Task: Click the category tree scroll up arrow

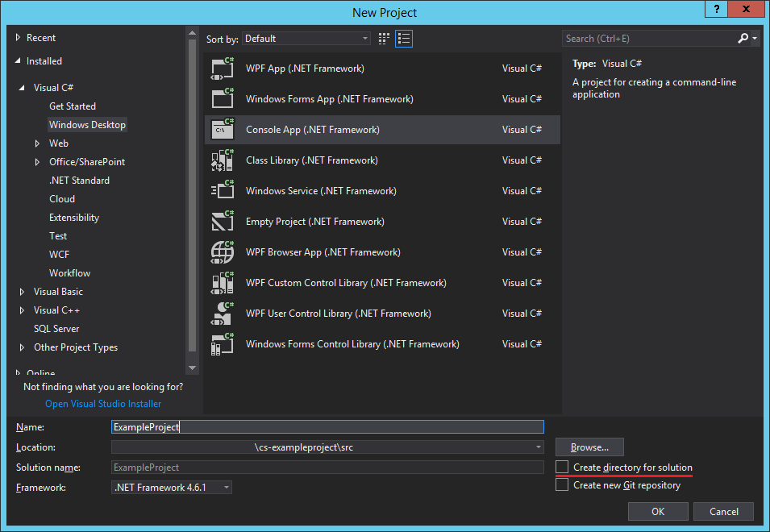Action: [x=192, y=33]
